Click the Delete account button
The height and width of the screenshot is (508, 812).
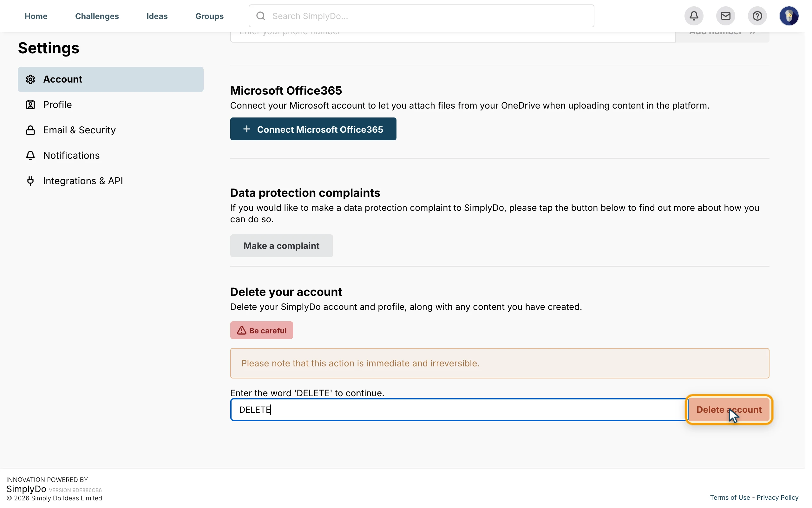[x=729, y=410]
